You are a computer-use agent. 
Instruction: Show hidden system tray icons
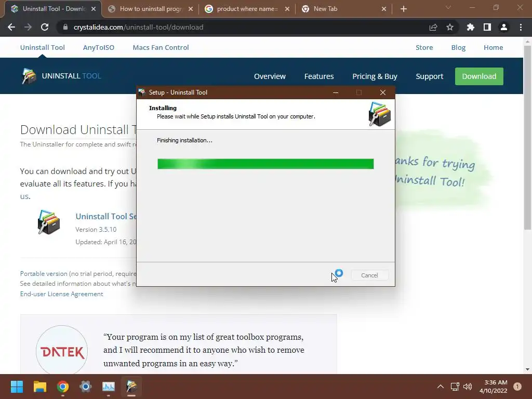coord(441,387)
